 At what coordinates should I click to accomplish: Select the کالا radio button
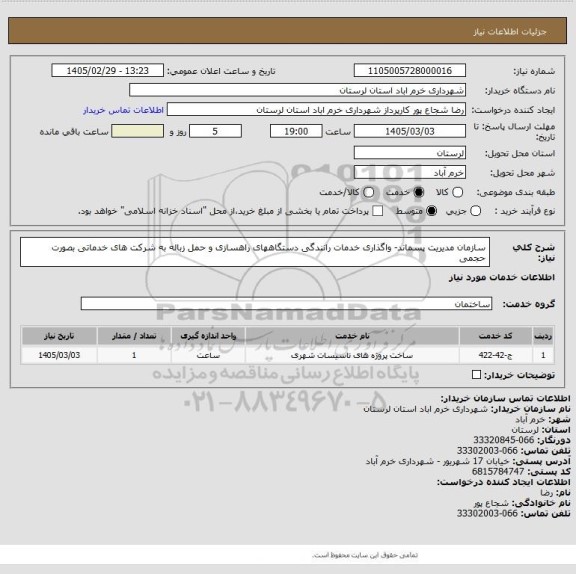[457, 192]
